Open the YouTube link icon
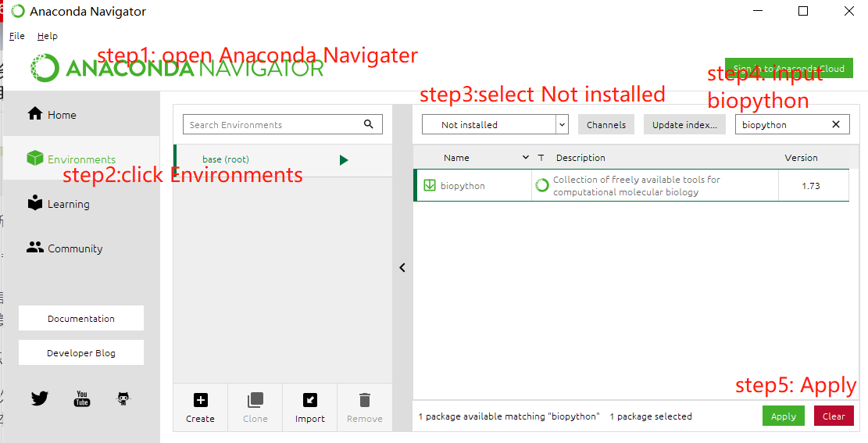Viewport: 868px width, 443px height. [82, 398]
